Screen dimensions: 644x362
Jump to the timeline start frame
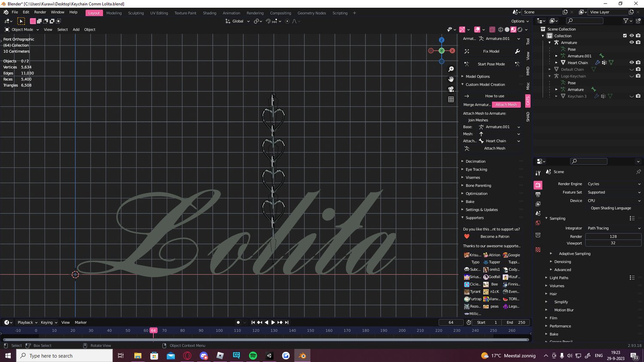(253, 322)
